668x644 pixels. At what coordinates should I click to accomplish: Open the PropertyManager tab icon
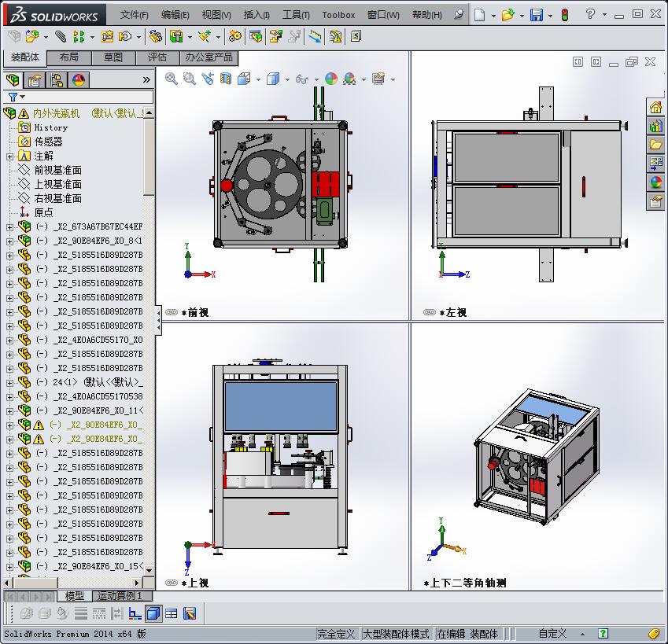[x=34, y=80]
